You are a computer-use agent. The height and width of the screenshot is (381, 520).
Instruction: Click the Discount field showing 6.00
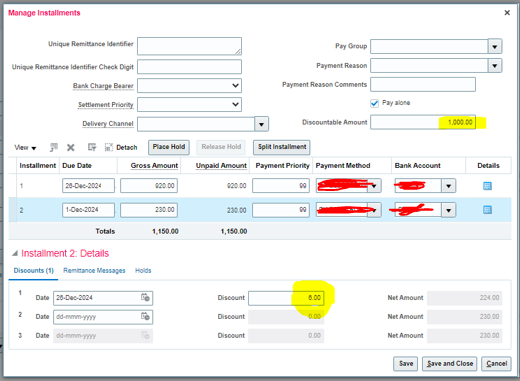[286, 298]
